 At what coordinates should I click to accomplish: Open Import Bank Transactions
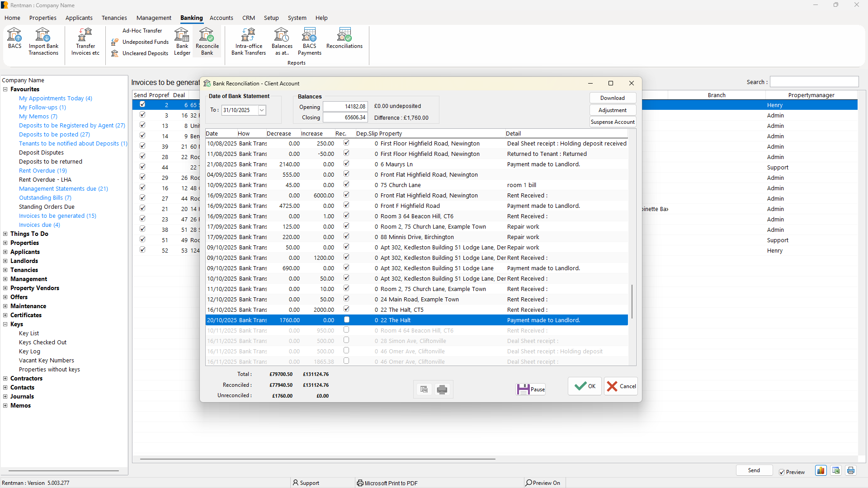click(43, 41)
